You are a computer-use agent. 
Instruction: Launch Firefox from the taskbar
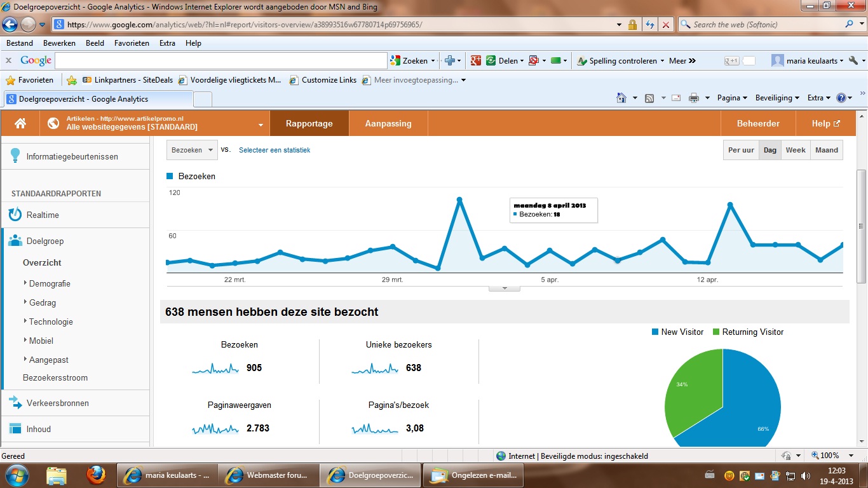96,475
